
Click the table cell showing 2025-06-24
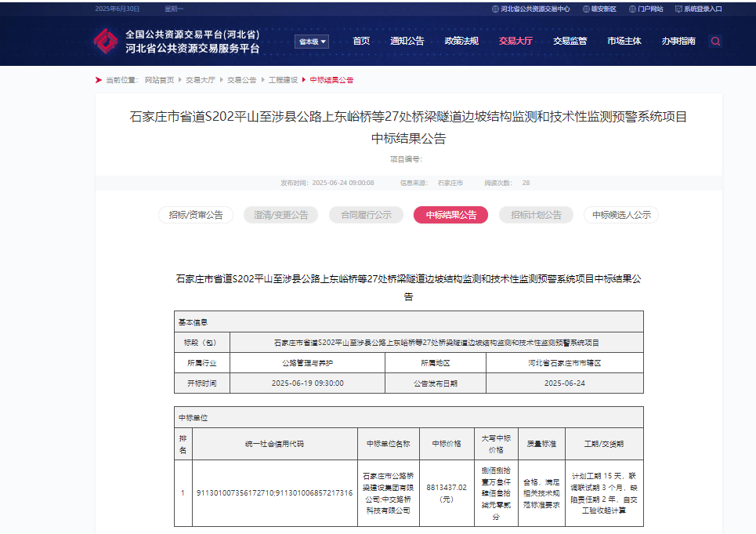565,383
